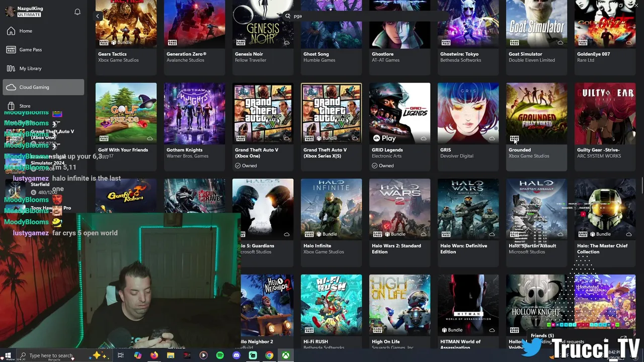Open Guilty Gear -Strive- cover

coord(605,113)
